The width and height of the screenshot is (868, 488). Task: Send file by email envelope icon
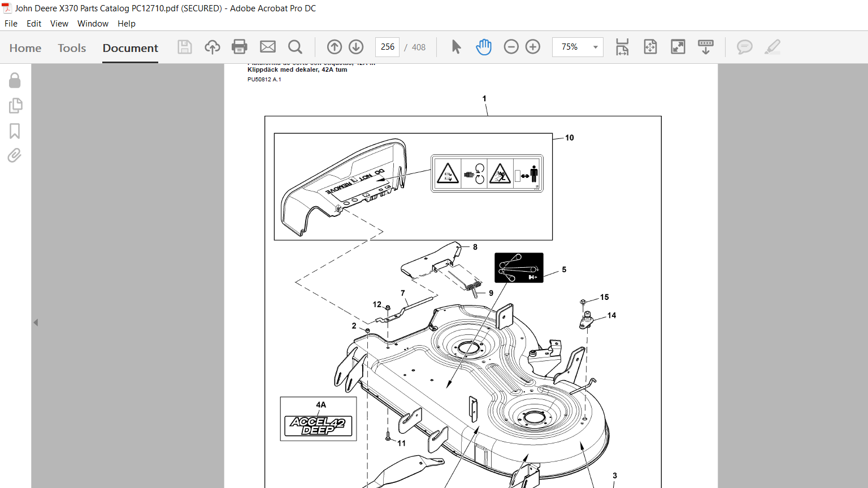click(x=268, y=47)
